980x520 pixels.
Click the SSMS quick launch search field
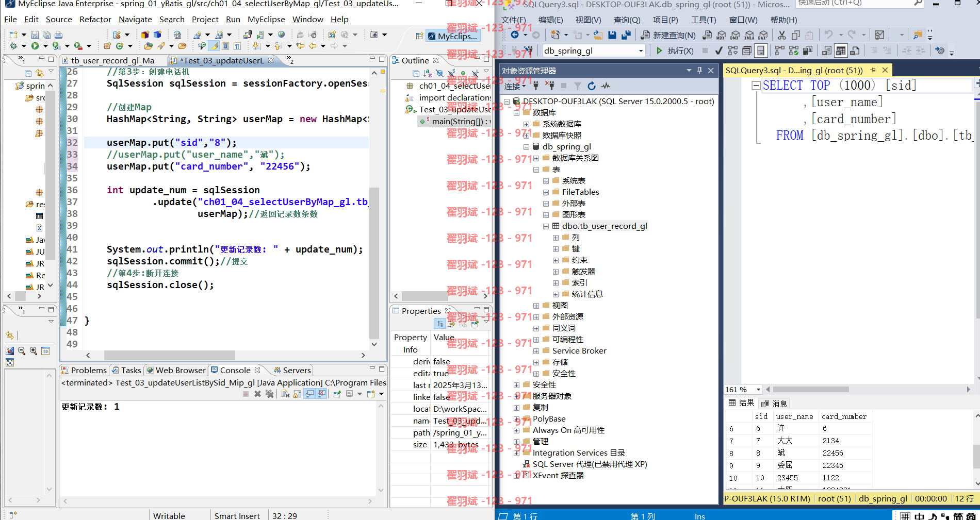[x=860, y=3]
